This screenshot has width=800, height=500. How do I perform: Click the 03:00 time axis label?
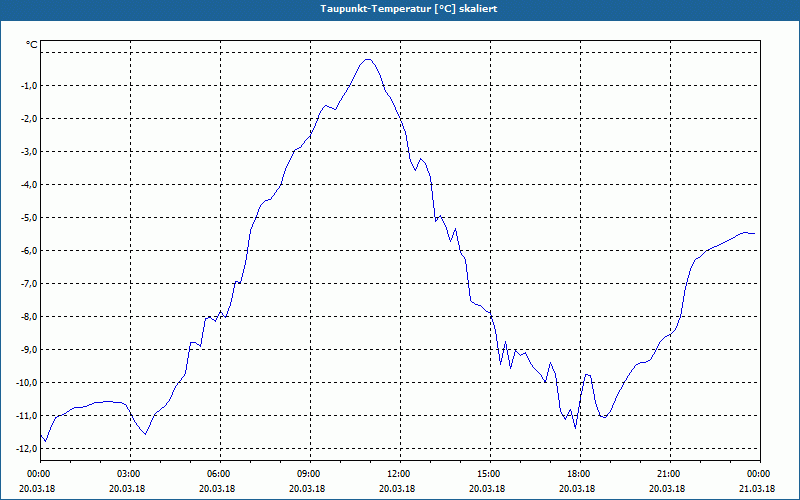click(130, 474)
